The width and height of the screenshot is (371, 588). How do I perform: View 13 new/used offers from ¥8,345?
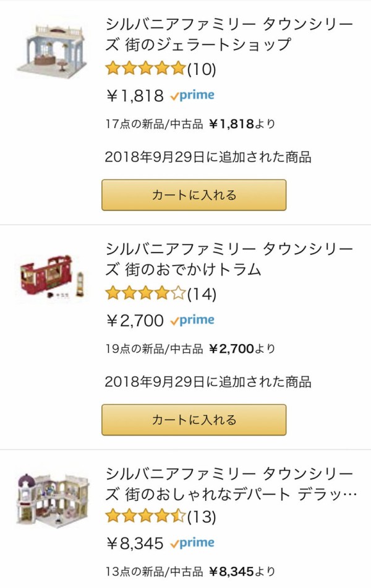coord(190,572)
